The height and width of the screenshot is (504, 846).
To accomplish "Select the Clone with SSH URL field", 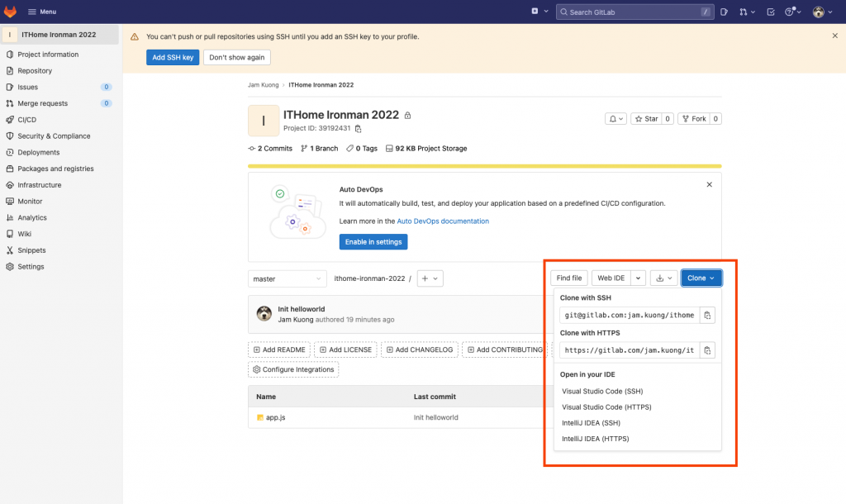I will coord(630,315).
